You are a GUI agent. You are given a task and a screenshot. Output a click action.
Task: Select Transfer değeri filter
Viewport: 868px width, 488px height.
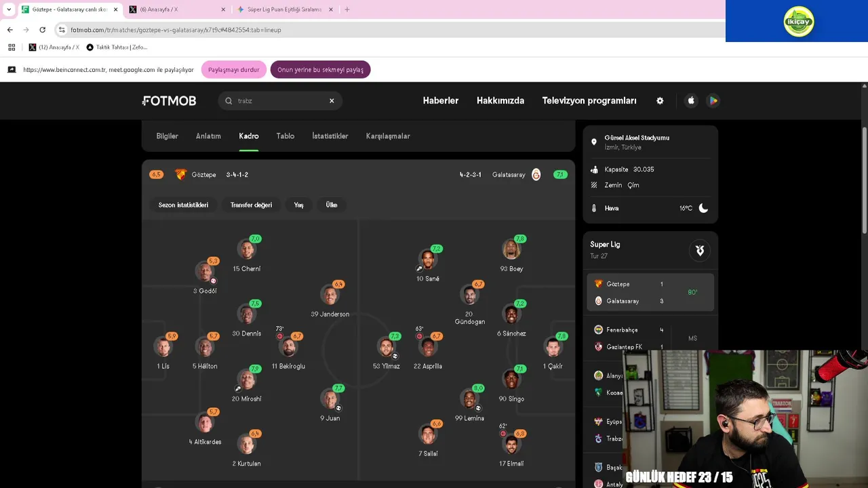click(251, 205)
